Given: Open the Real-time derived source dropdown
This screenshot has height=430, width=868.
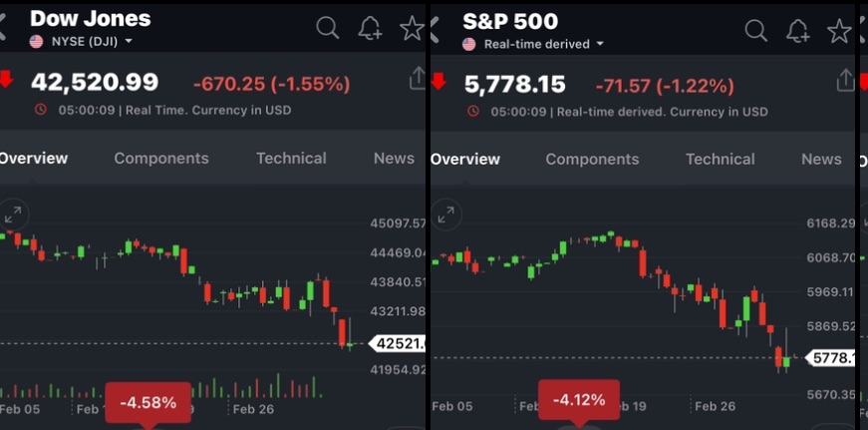Looking at the screenshot, I should (542, 44).
